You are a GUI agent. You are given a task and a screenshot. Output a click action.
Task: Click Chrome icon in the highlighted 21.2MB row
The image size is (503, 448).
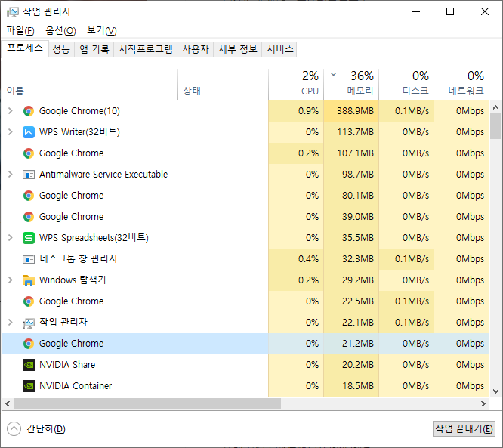click(29, 344)
